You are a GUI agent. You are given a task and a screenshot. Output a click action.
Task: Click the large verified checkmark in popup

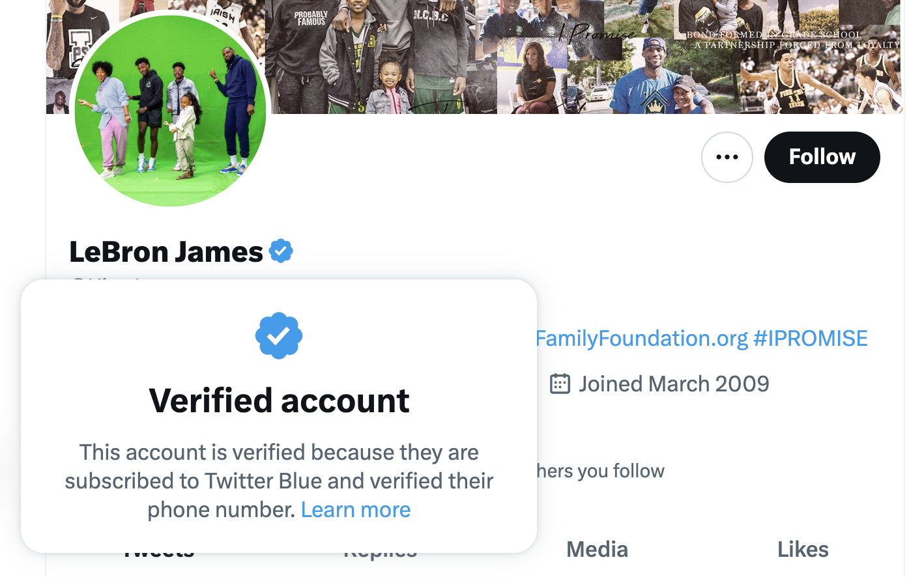tap(279, 336)
